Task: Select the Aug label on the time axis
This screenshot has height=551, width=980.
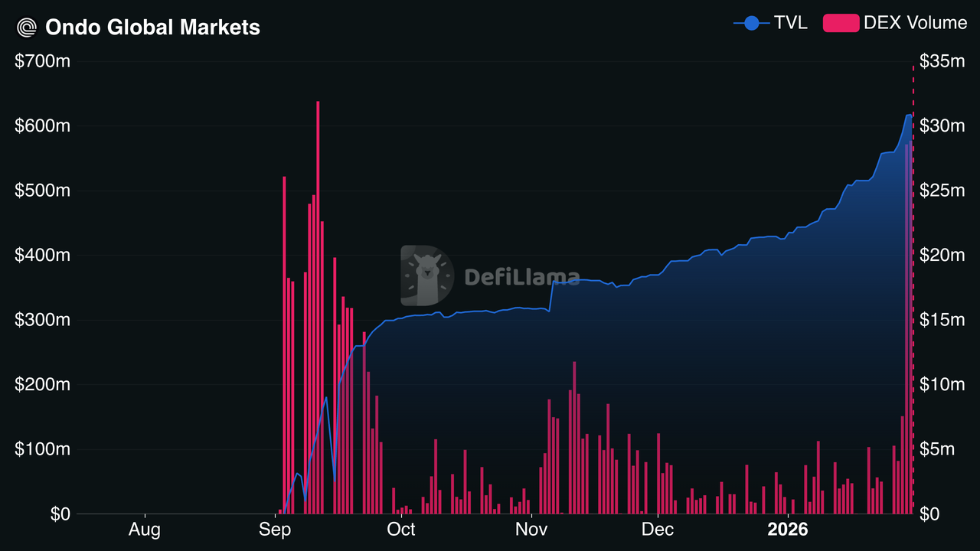Action: [x=144, y=529]
